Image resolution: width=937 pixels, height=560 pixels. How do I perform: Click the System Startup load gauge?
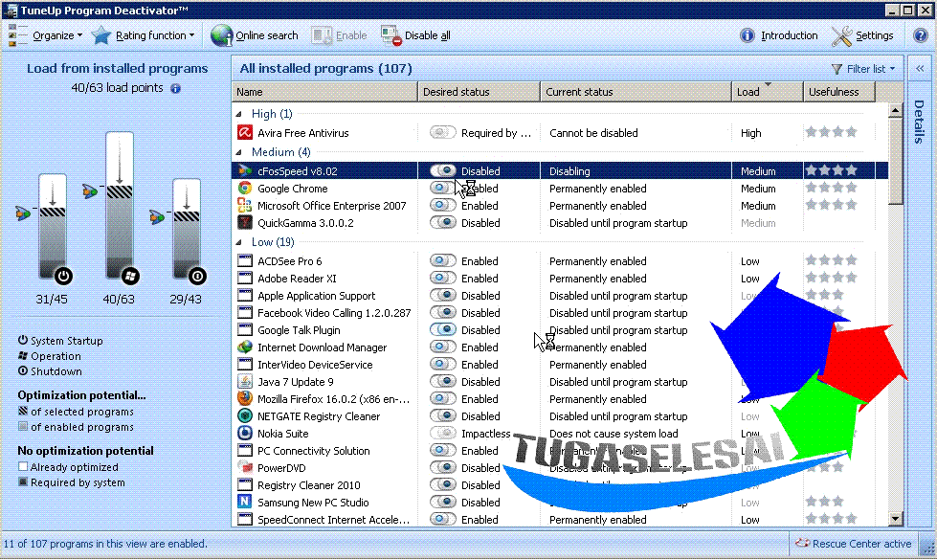point(53,227)
